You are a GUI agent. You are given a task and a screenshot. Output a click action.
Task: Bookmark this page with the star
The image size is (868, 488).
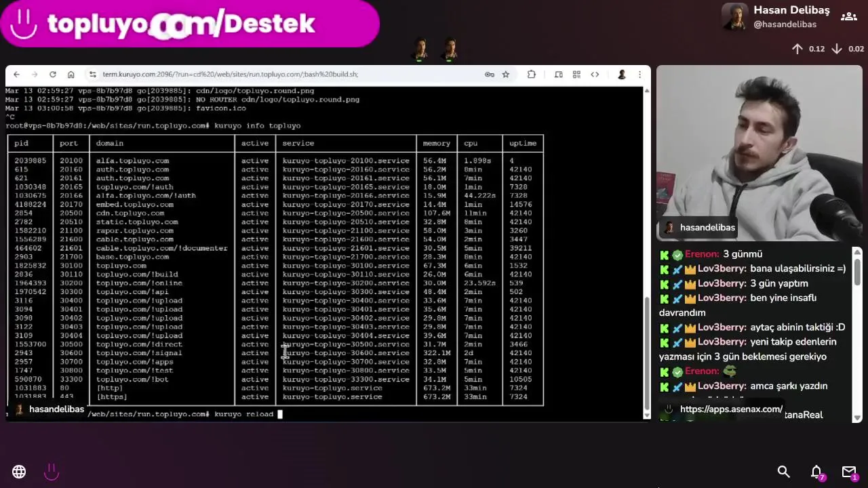[x=505, y=75]
